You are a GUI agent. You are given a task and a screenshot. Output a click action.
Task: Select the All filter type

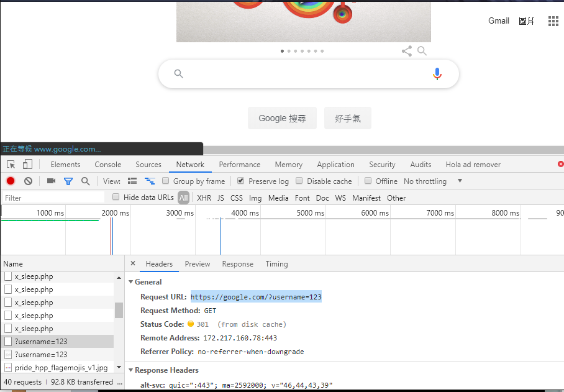[x=183, y=198]
